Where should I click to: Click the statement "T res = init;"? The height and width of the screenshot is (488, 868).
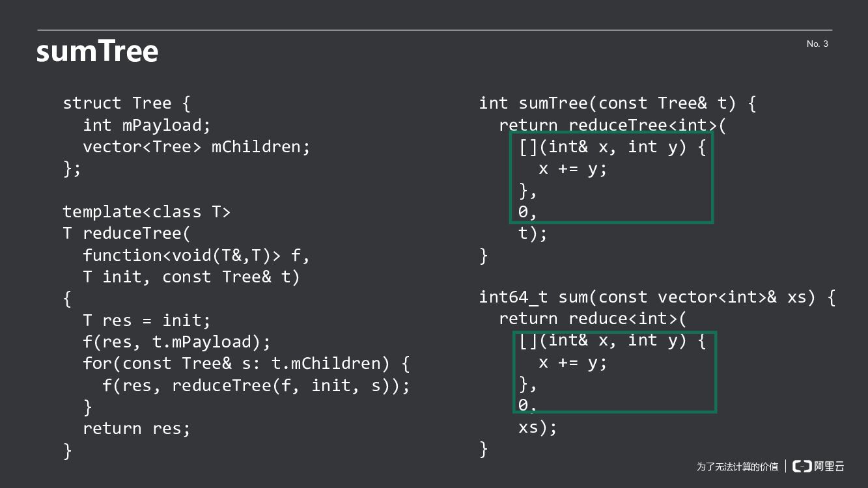click(147, 320)
